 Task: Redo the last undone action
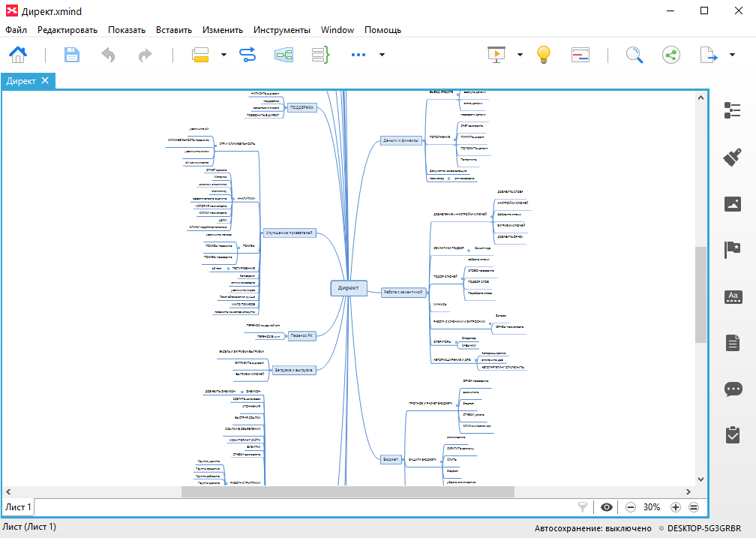(x=145, y=55)
